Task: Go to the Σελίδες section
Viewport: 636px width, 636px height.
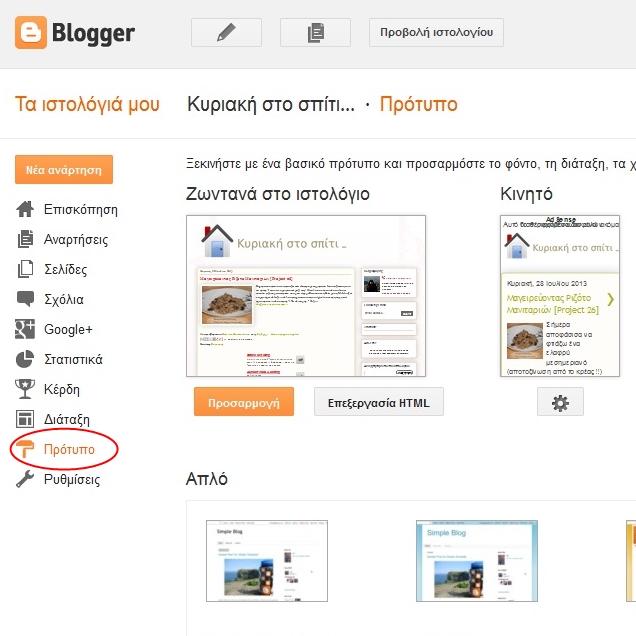Action: [x=65, y=270]
